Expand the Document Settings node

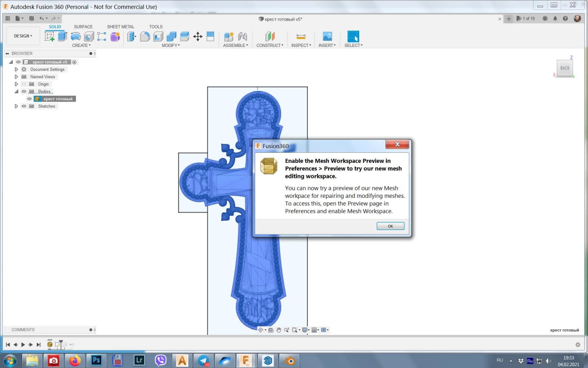(17, 69)
